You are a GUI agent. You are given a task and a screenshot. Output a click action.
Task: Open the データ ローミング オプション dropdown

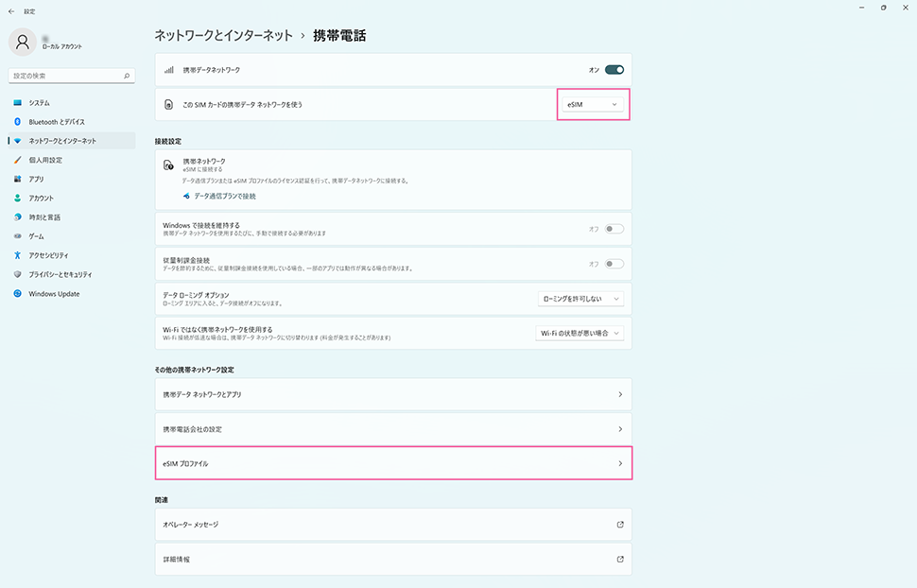(580, 299)
